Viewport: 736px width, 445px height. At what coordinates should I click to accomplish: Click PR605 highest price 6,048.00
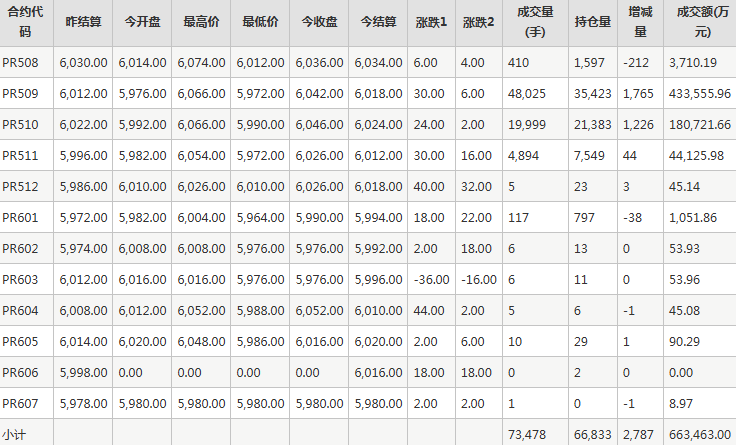click(201, 341)
